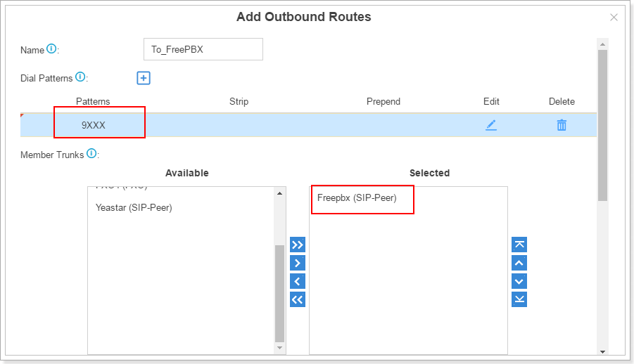Click the Name field containing To_FreePBX
Viewport: 634px width, 364px height.
point(203,49)
